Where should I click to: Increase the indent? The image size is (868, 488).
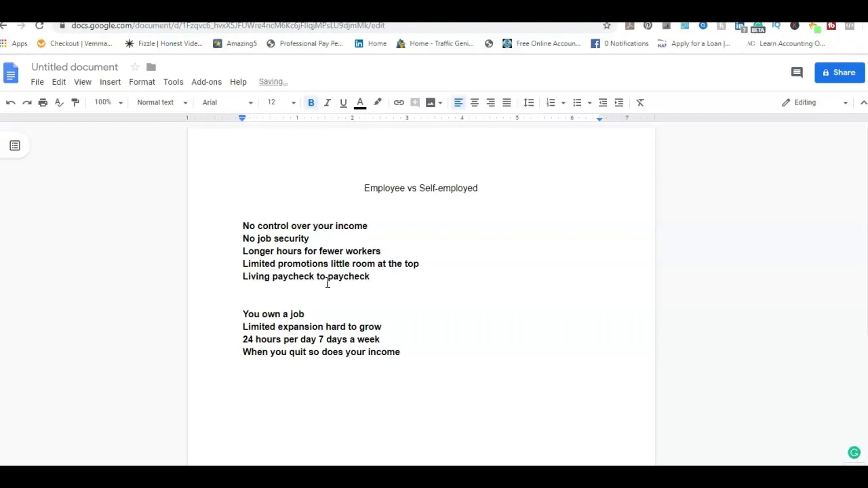(x=619, y=102)
